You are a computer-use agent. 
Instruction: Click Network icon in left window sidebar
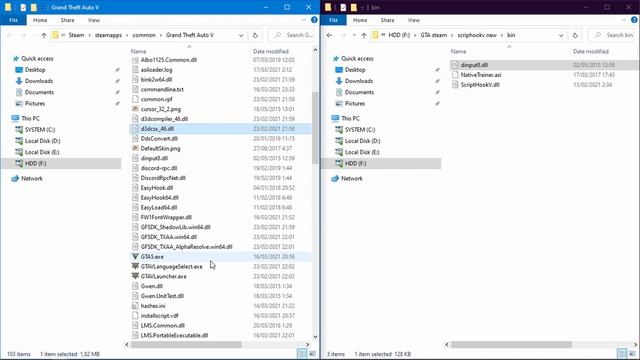point(15,179)
